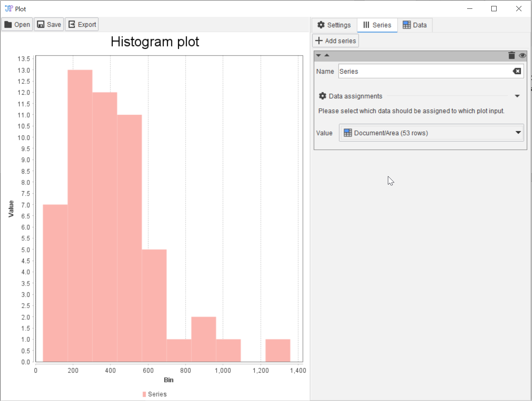This screenshot has height=401, width=532.
Task: Clear the Name field with the backspace icon
Action: point(517,71)
